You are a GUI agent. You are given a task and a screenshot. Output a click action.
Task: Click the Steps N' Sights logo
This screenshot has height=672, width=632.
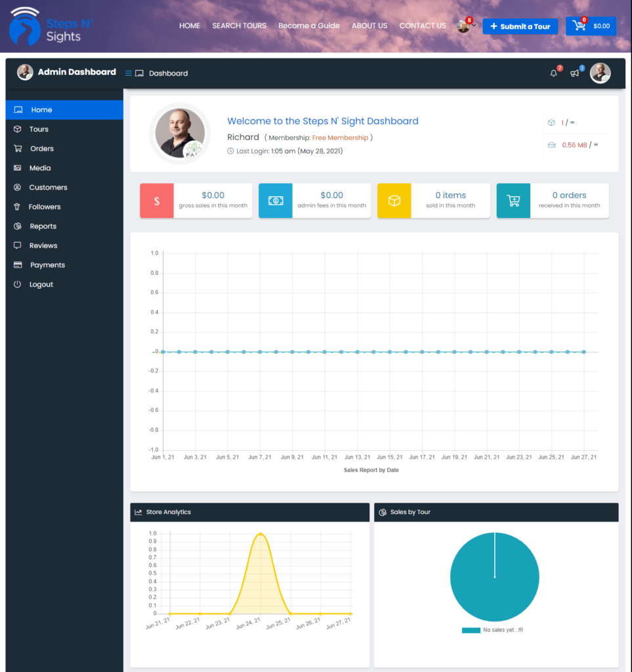[51, 27]
